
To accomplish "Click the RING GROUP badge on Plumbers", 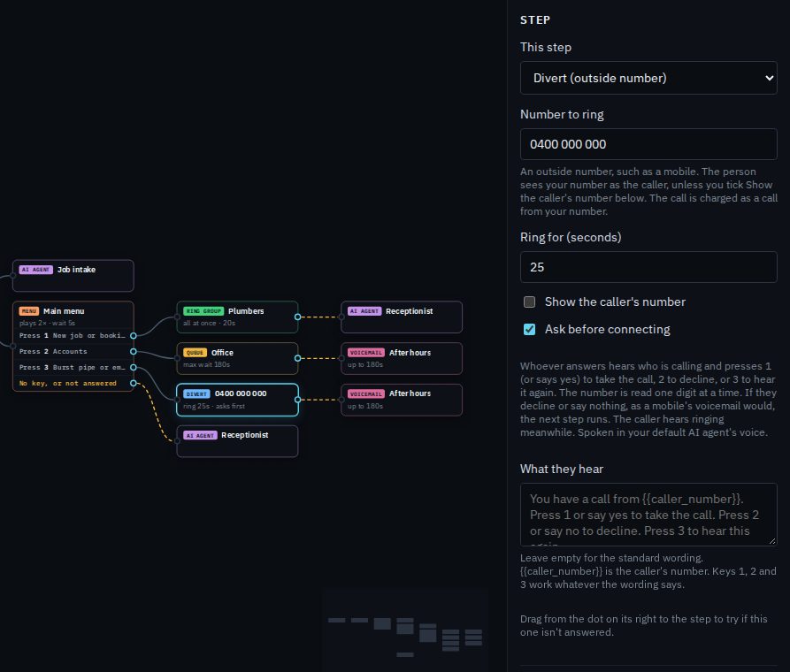I will pos(203,311).
